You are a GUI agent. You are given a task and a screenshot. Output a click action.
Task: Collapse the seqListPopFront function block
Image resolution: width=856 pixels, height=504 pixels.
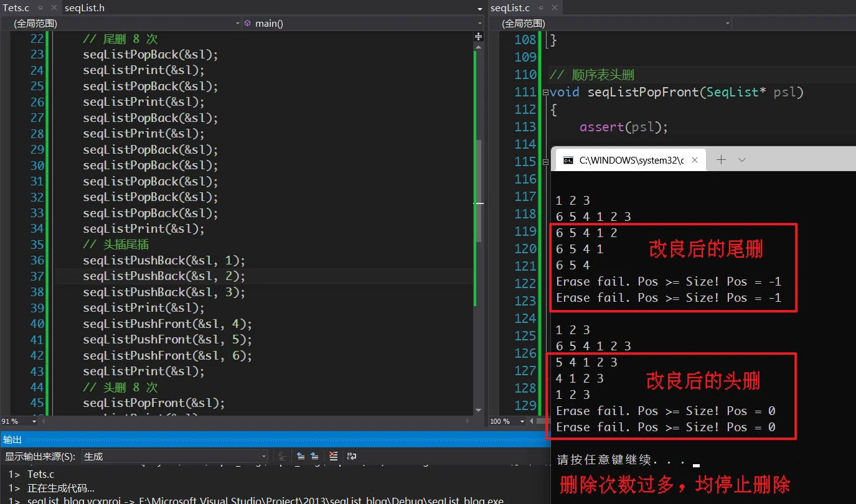click(545, 92)
